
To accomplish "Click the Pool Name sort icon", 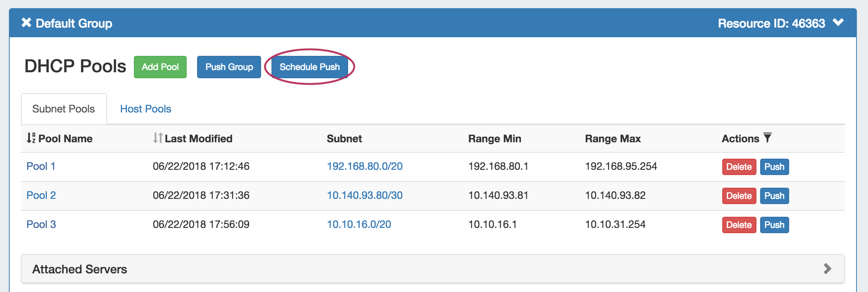I will click(31, 138).
